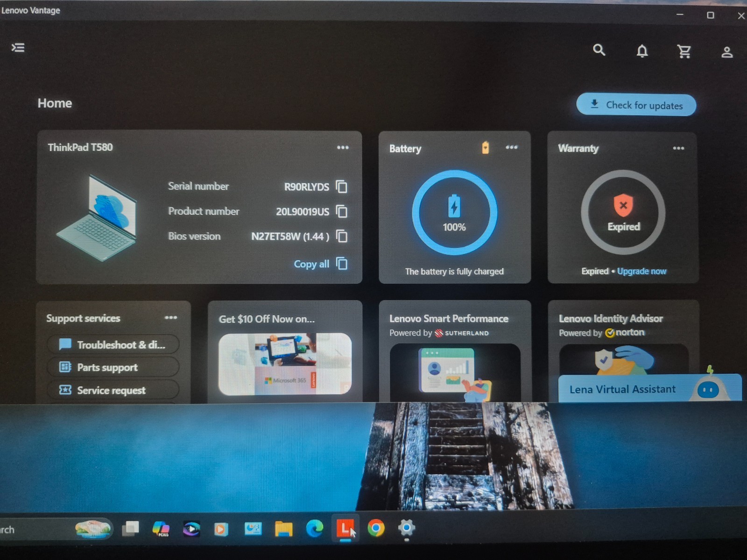Copy the product number 20L90019US
747x560 pixels.
coord(342,211)
